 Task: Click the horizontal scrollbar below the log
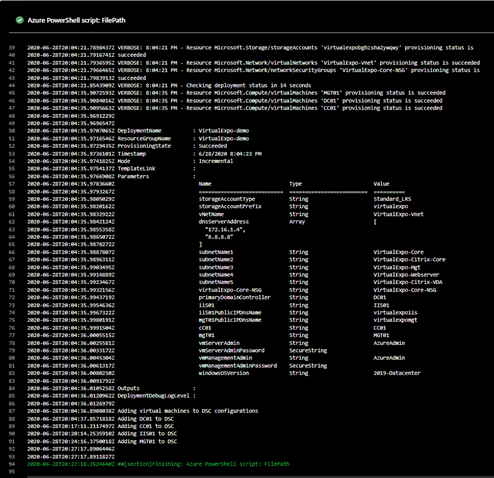coord(260,477)
